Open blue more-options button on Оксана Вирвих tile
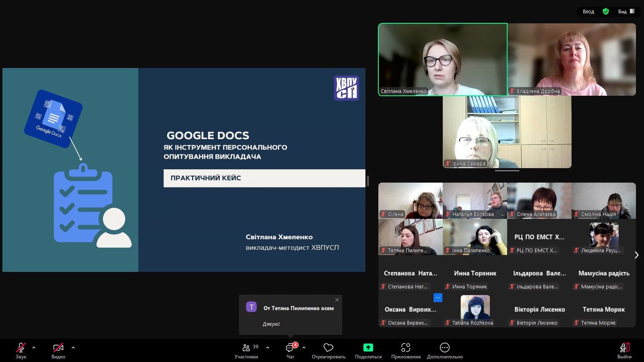This screenshot has height=362, width=644. pos(438,298)
